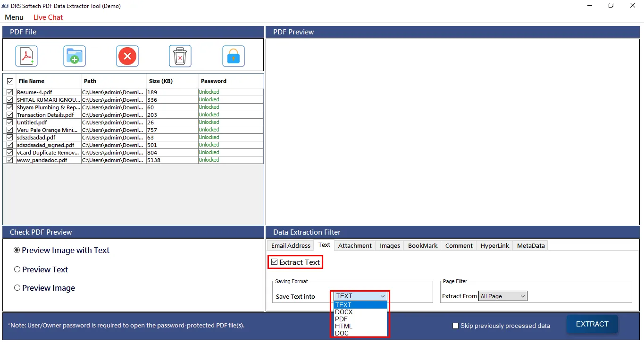Screen dimensions: 644x343
Task: Toggle the Extract Text checkbox
Action: coord(274,262)
